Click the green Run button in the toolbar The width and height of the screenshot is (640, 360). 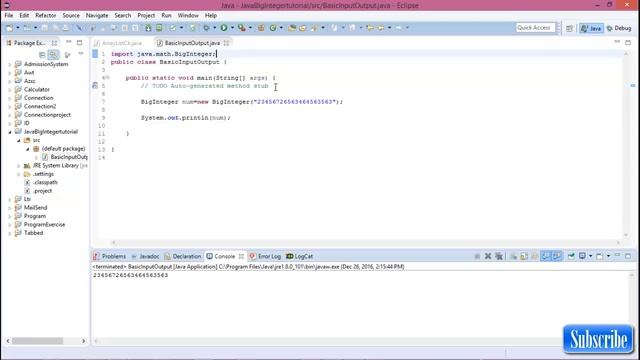pos(224,28)
